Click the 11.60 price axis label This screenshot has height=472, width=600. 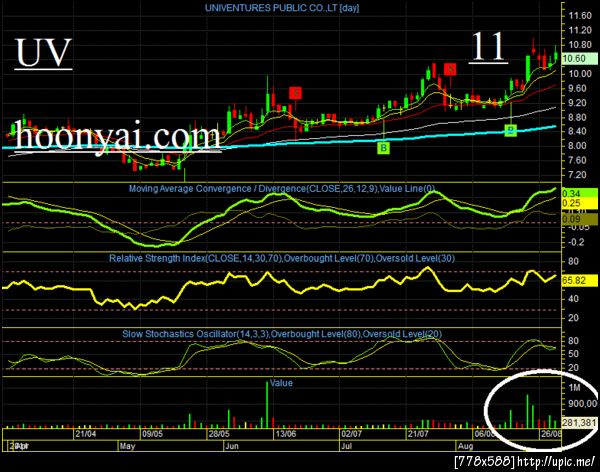580,16
